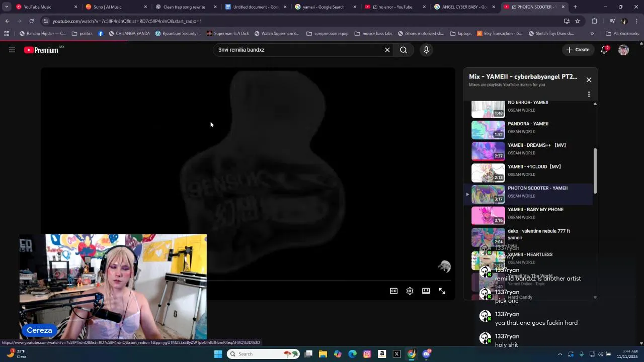Go back to the previous page
The image size is (644, 362).
point(7,21)
